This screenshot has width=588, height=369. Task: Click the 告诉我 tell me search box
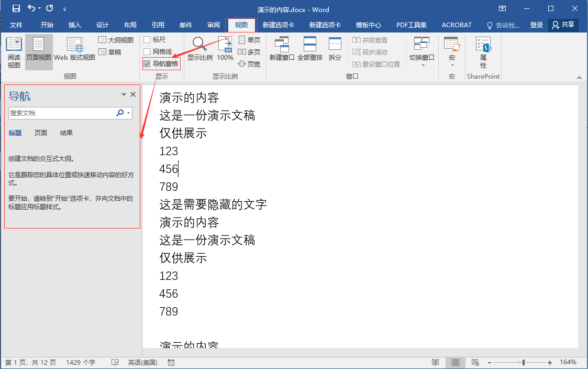click(x=503, y=25)
